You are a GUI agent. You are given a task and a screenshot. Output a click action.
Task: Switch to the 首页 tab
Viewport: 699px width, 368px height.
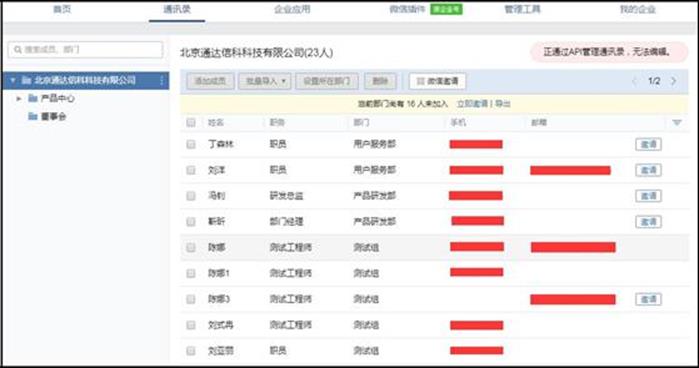pyautogui.click(x=62, y=9)
